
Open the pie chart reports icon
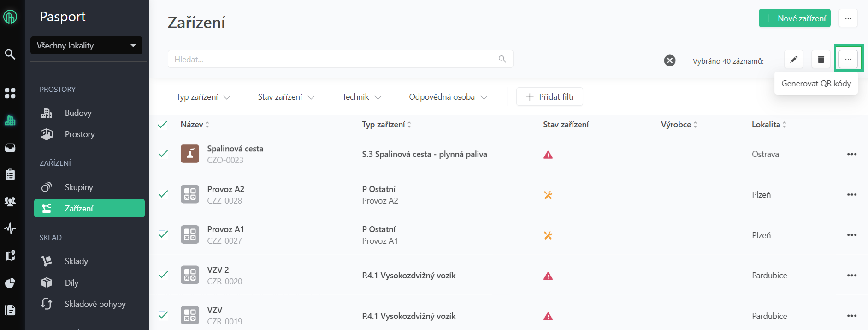(10, 283)
